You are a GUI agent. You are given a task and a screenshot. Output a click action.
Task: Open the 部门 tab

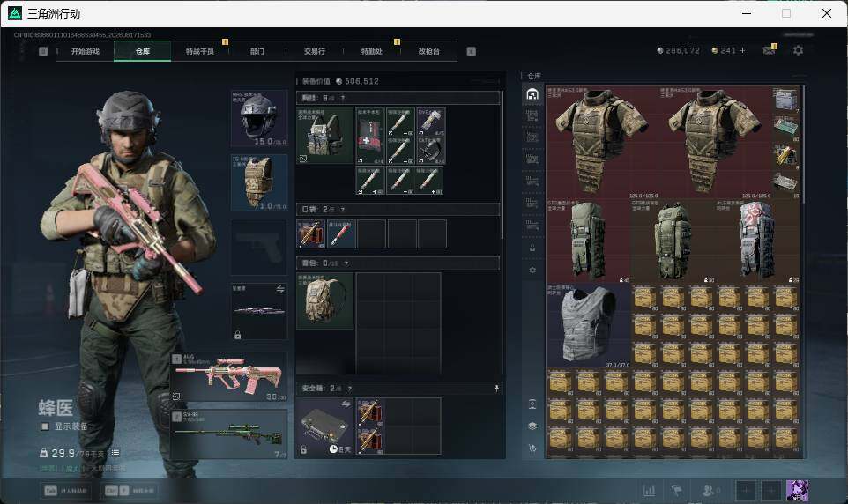click(257, 51)
